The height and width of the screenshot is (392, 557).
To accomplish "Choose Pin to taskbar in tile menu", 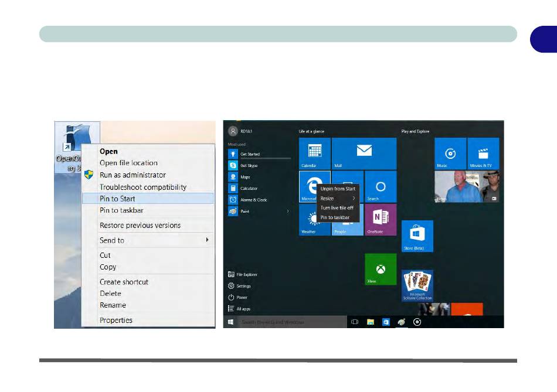I will (x=338, y=217).
